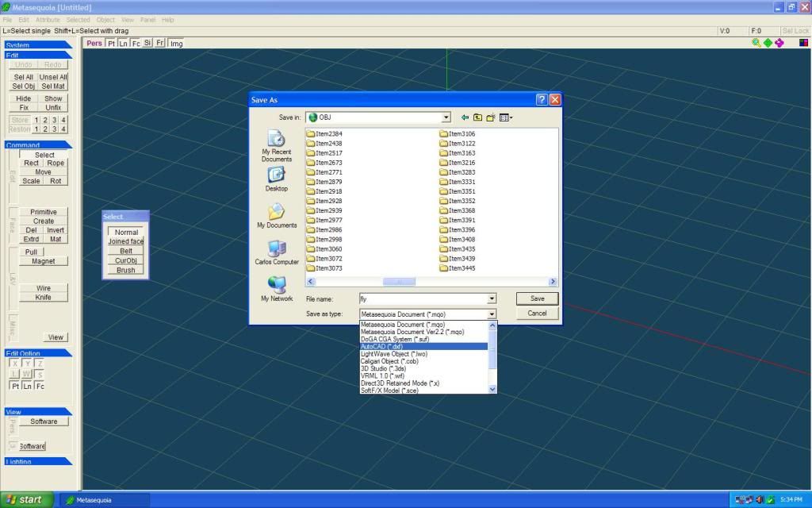Open the Attribute menu in the menu bar
The image size is (812, 508).
(48, 19)
